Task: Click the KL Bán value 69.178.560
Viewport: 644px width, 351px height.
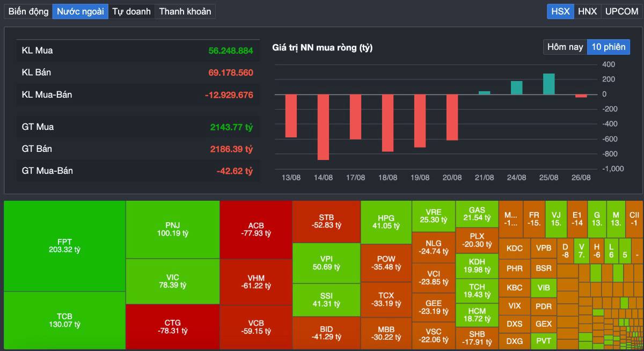Action: pyautogui.click(x=230, y=72)
